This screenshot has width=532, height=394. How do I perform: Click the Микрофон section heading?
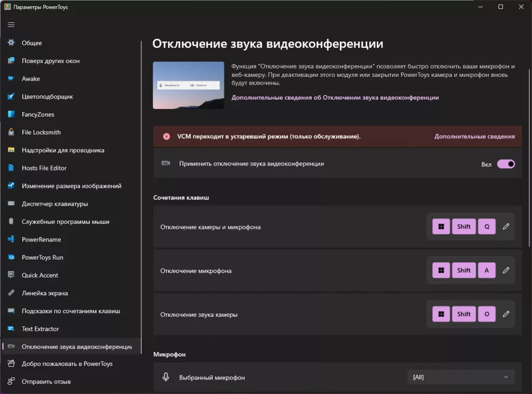coord(169,355)
